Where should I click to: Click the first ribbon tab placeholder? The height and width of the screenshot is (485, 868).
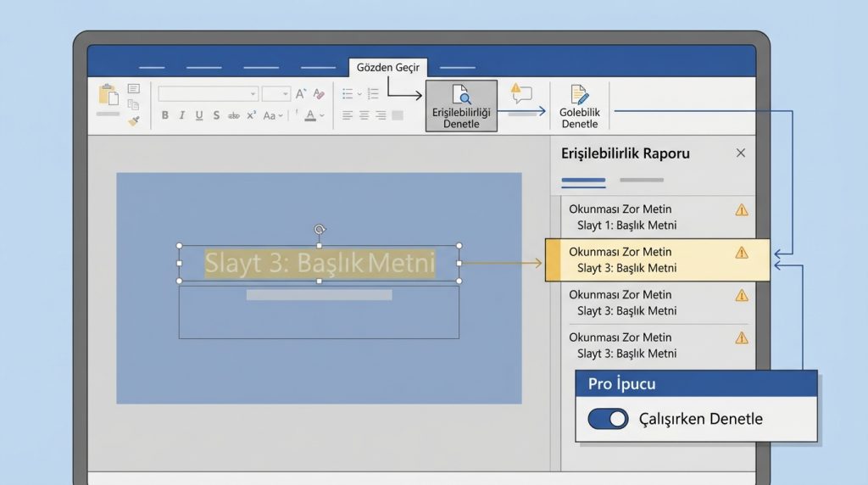coord(152,68)
